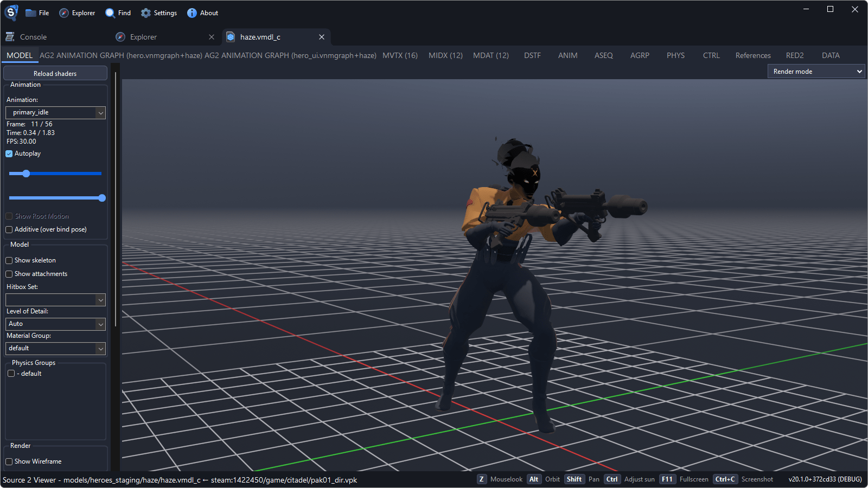Viewport: 868px width, 488px height.
Task: Click the F11 Fullscreen shortcut key label
Action: coord(667,479)
